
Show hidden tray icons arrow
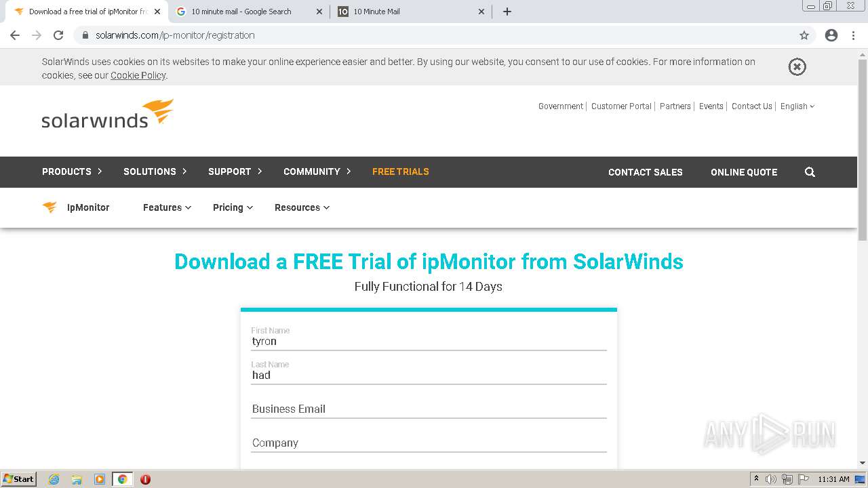(x=757, y=479)
